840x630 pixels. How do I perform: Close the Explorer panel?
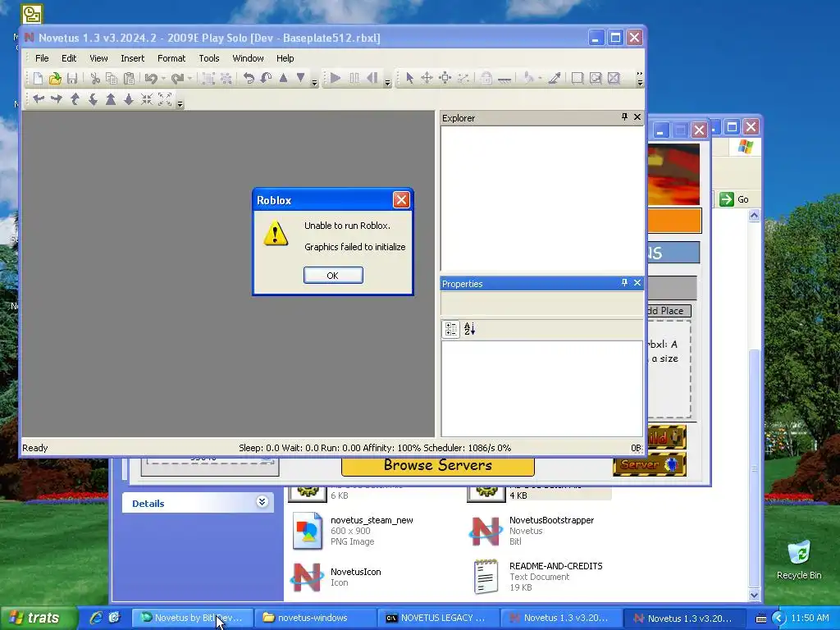(x=637, y=116)
